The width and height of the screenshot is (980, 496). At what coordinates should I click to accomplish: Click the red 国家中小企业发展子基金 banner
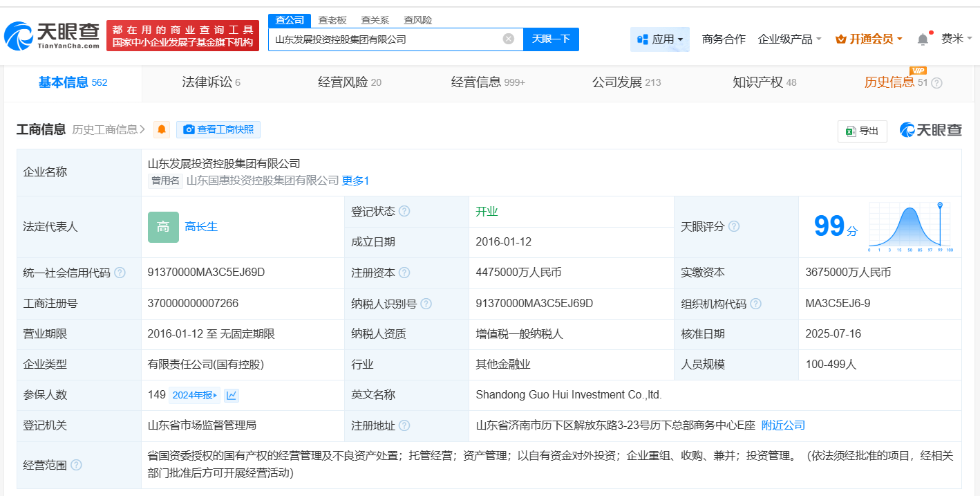click(183, 35)
